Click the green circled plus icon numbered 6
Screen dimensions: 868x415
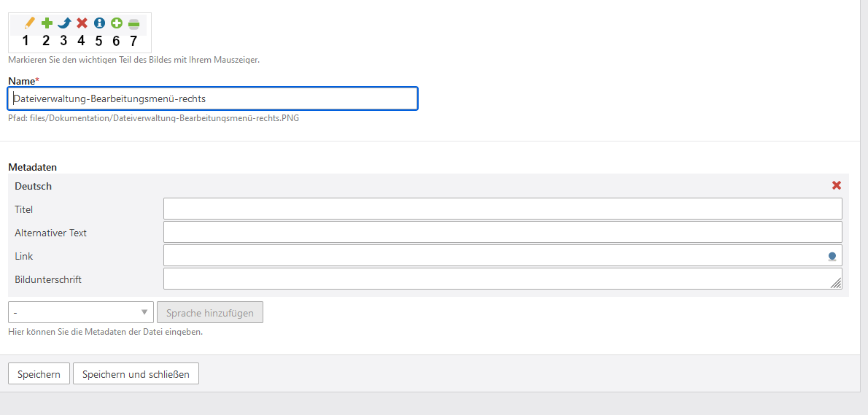tap(117, 23)
